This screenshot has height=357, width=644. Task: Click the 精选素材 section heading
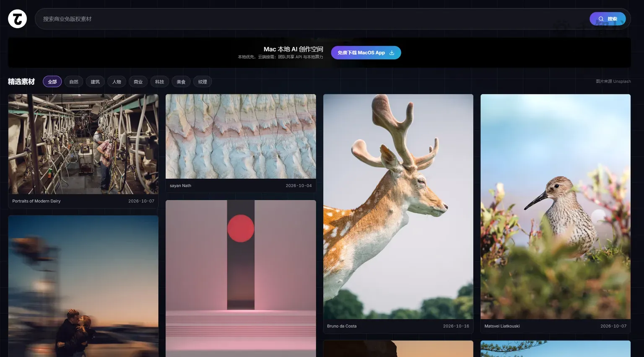tap(21, 82)
